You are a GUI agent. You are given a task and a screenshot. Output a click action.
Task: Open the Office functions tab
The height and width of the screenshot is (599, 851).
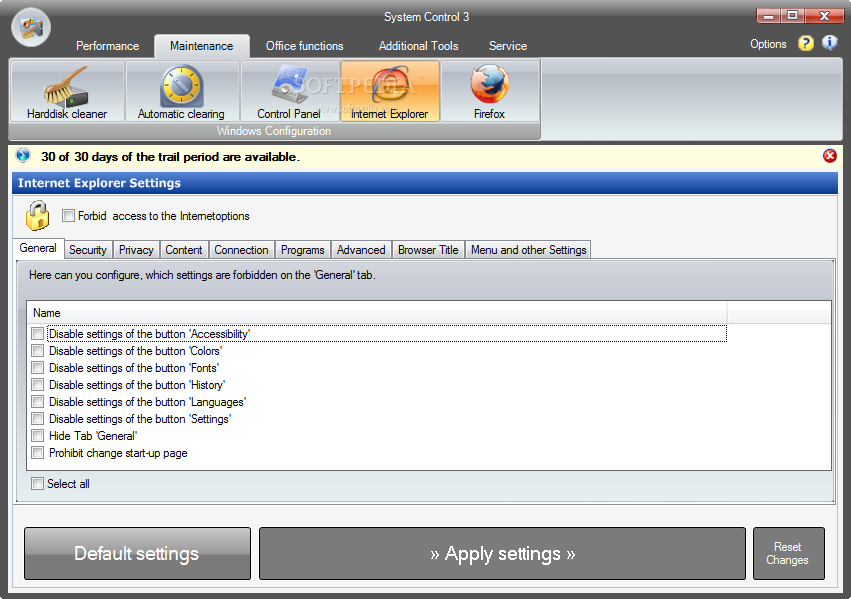[x=304, y=46]
